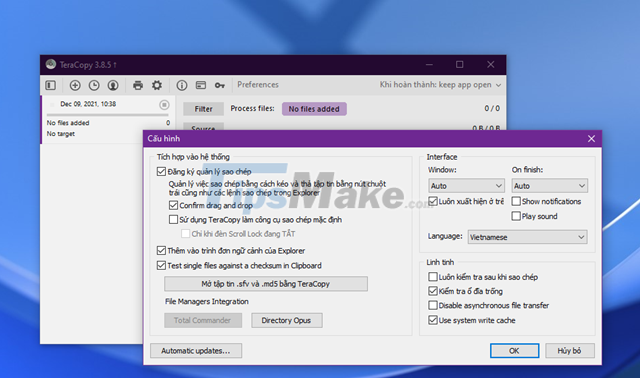Viewport: 640px width, 378px height.
Task: Toggle the side panel icon in TeraCopy toolbar
Action: (x=51, y=85)
